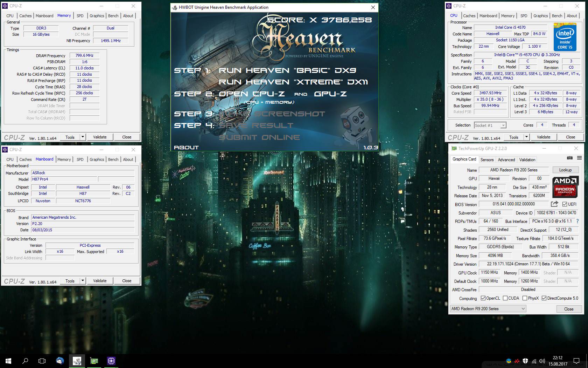Click Submit Online in Heaven app
The width and height of the screenshot is (588, 368).
pos(259,137)
